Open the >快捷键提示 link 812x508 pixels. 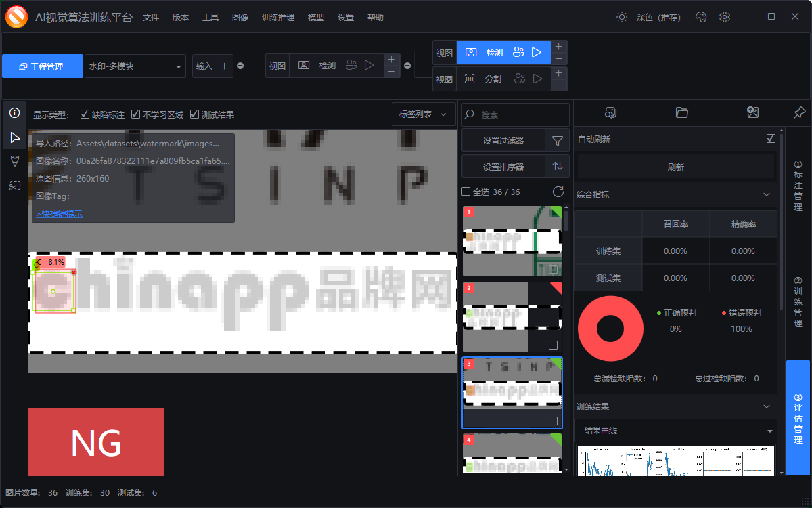[60, 214]
